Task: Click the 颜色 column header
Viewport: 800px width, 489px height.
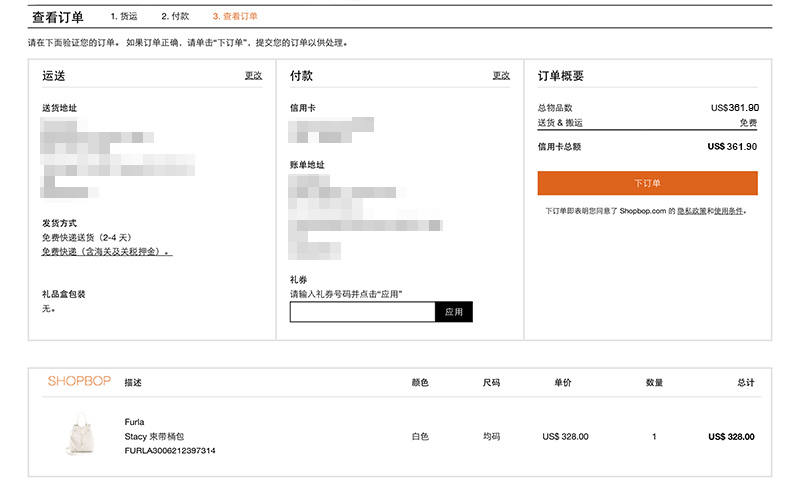Action: [420, 382]
